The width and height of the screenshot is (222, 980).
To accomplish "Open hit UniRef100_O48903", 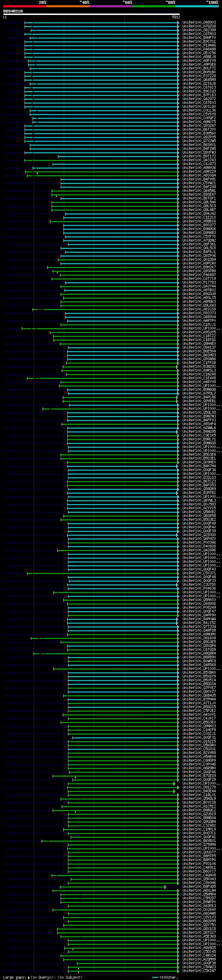I will 199,23.
